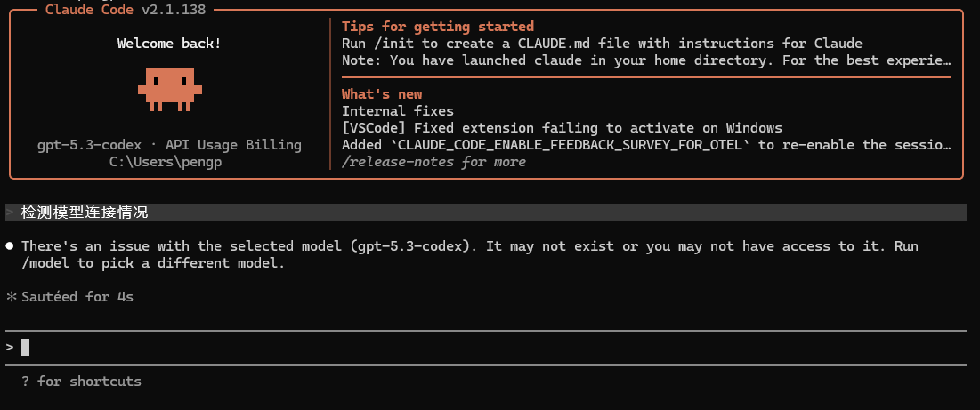
Task: Click the Welcome back! greeting text
Action: 169,44
